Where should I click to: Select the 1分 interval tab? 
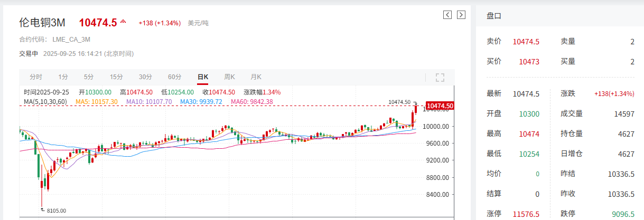[x=63, y=77]
